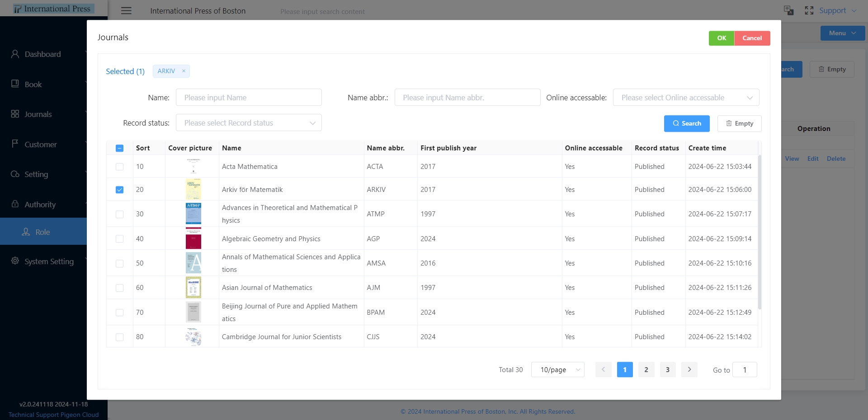Remove the ARKIV selected tag

(184, 71)
